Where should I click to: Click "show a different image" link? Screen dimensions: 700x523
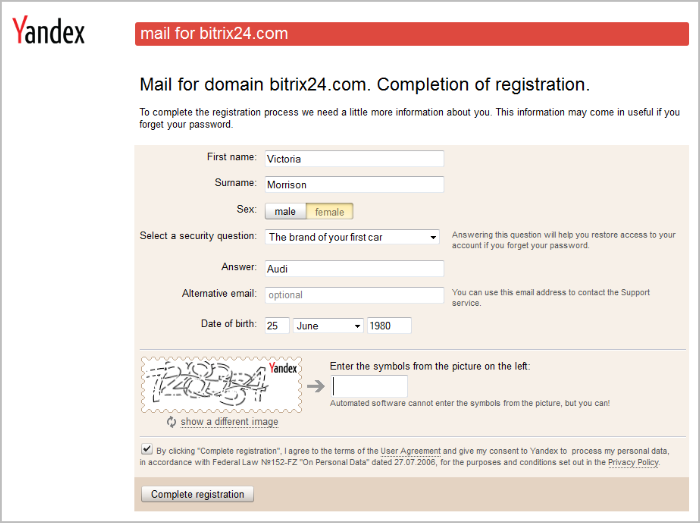click(x=229, y=422)
